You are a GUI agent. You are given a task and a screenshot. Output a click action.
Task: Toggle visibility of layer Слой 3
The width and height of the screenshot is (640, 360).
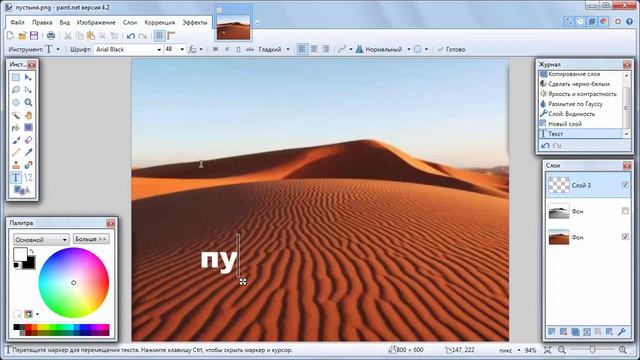[x=625, y=185]
